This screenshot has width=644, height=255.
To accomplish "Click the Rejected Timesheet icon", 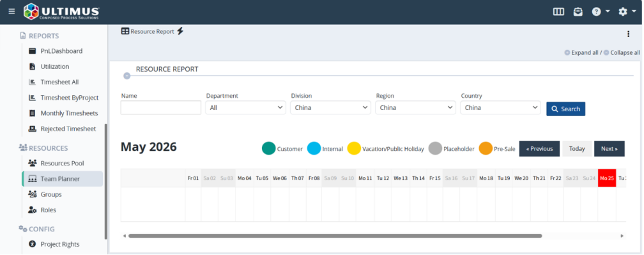I will pyautogui.click(x=33, y=129).
